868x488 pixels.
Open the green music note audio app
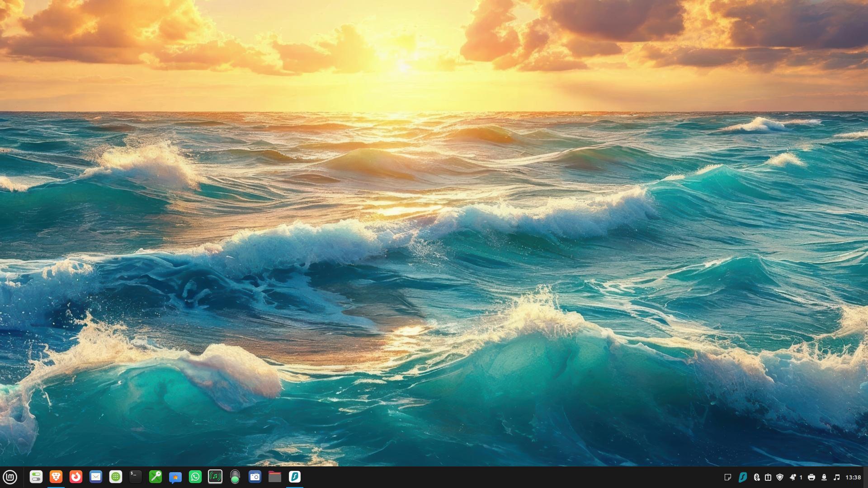pos(215,477)
